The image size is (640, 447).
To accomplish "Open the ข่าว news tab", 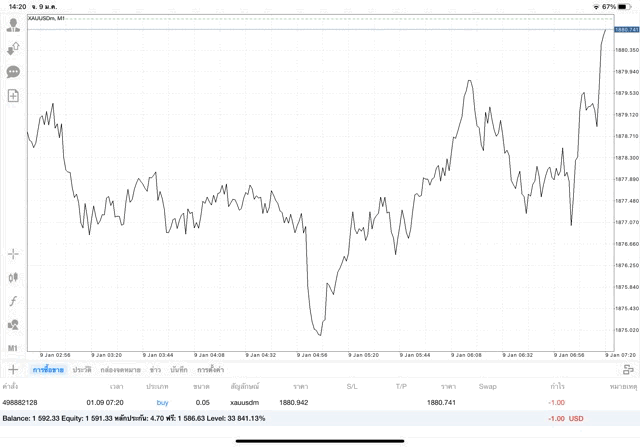I will click(155, 370).
